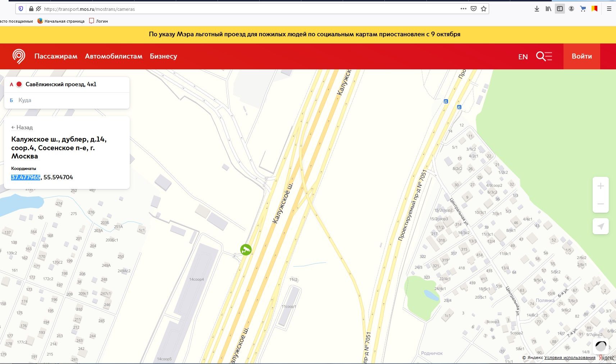Click the Войти login button
The width and height of the screenshot is (616, 364).
coord(581,56)
